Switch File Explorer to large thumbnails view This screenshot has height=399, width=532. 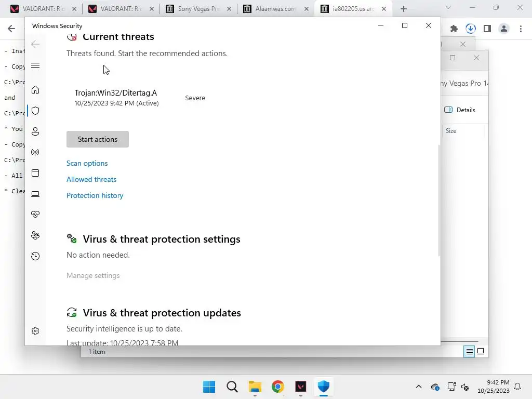(481, 352)
